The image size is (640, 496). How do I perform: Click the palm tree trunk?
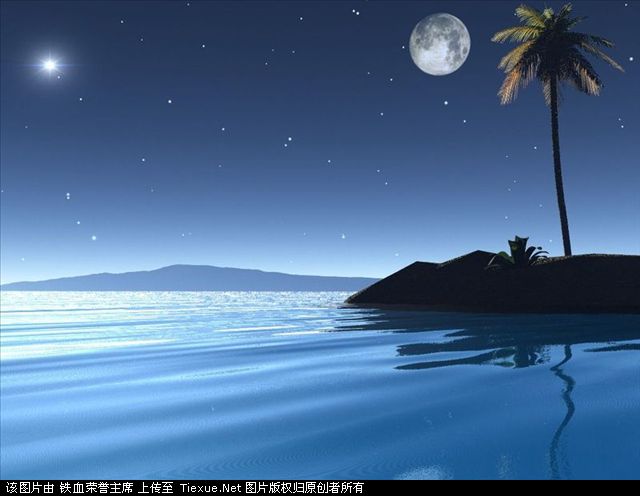pyautogui.click(x=559, y=170)
